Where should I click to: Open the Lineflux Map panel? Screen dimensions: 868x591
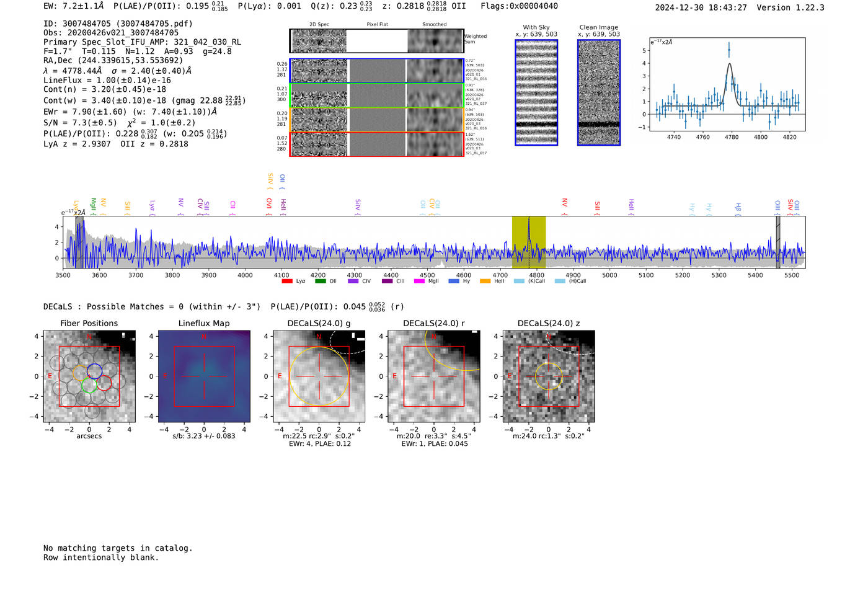click(204, 376)
